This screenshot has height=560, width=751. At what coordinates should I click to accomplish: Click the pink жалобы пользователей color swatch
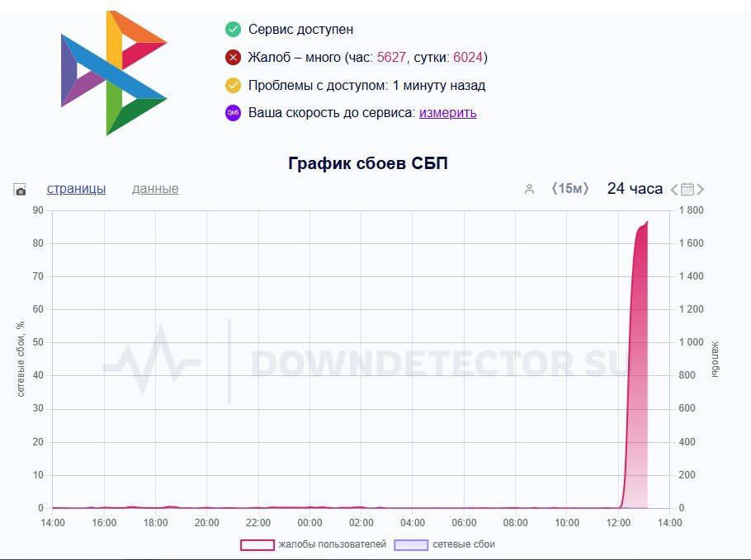pyautogui.click(x=257, y=544)
